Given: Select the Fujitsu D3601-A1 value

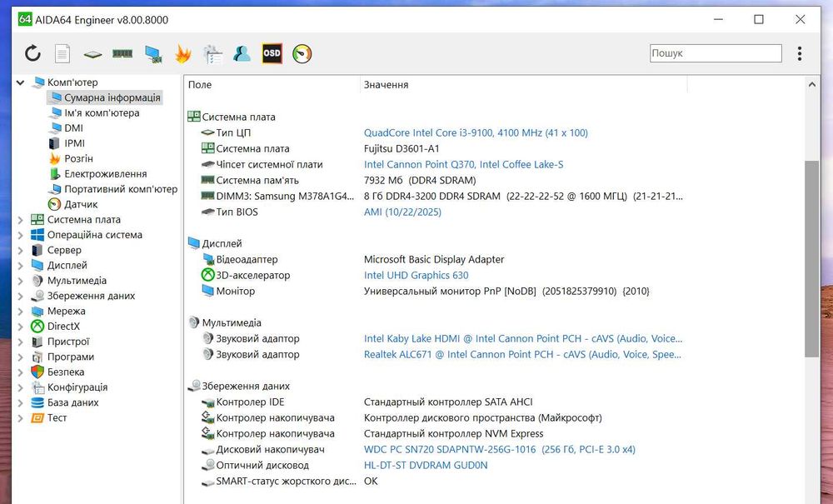Looking at the screenshot, I should (x=402, y=149).
